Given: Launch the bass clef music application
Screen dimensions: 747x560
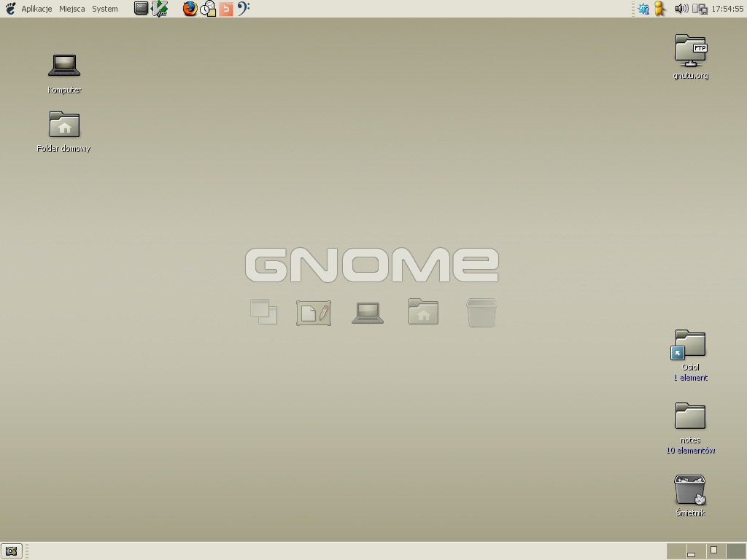Looking at the screenshot, I should tap(243, 9).
